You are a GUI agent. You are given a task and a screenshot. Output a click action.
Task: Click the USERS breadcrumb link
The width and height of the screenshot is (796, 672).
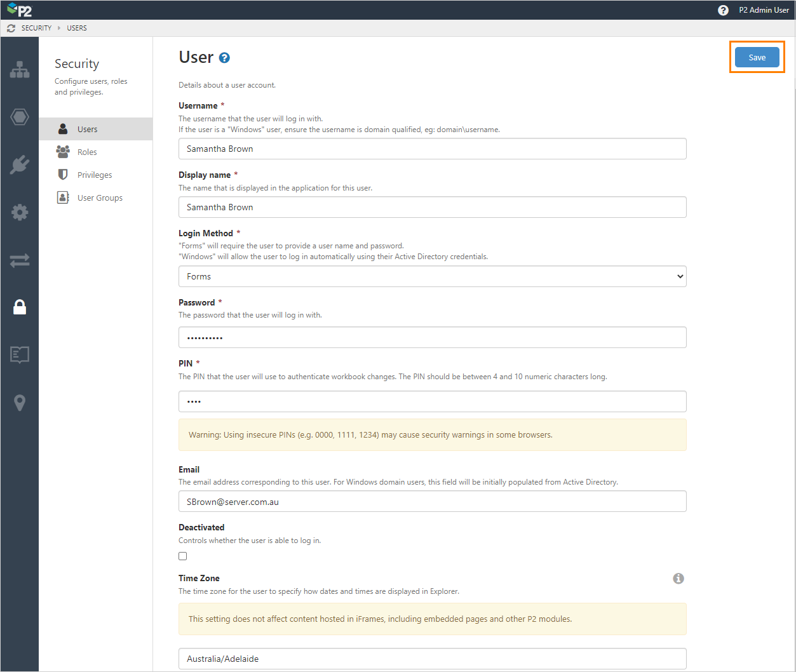coord(77,28)
